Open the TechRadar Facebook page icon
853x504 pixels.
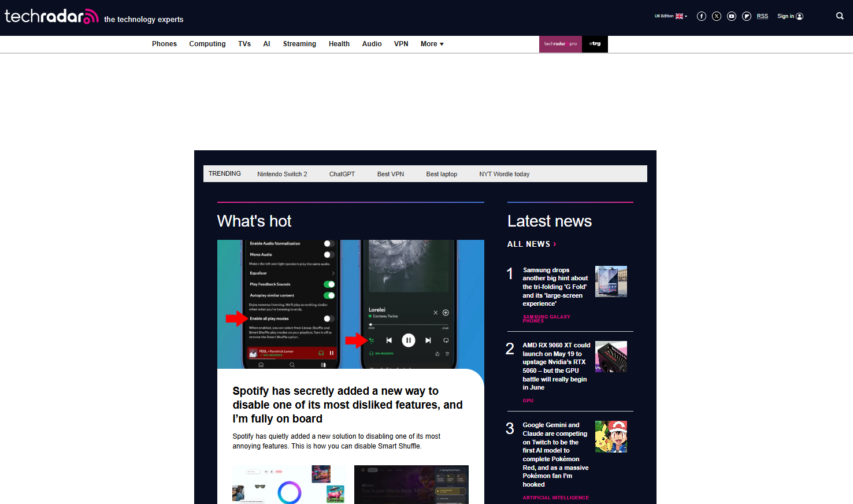(x=702, y=16)
